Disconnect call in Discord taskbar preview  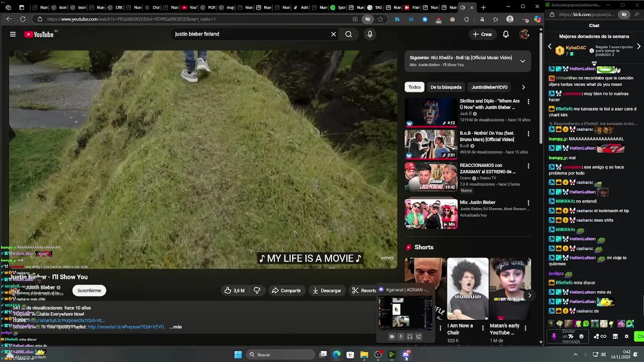pos(419,336)
